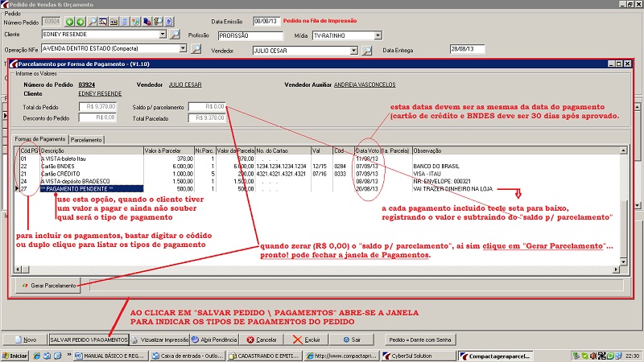Click the green refresh arrows icon in toolbar
The image size is (644, 362).
click(x=135, y=22)
